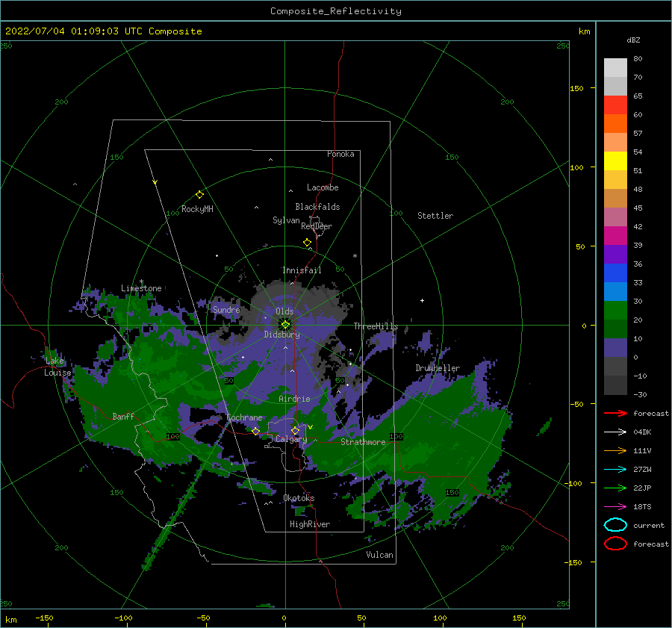This screenshot has height=628, width=672.
Task: Click the yellow diamond marker under Cochrane
Action: pos(255,431)
